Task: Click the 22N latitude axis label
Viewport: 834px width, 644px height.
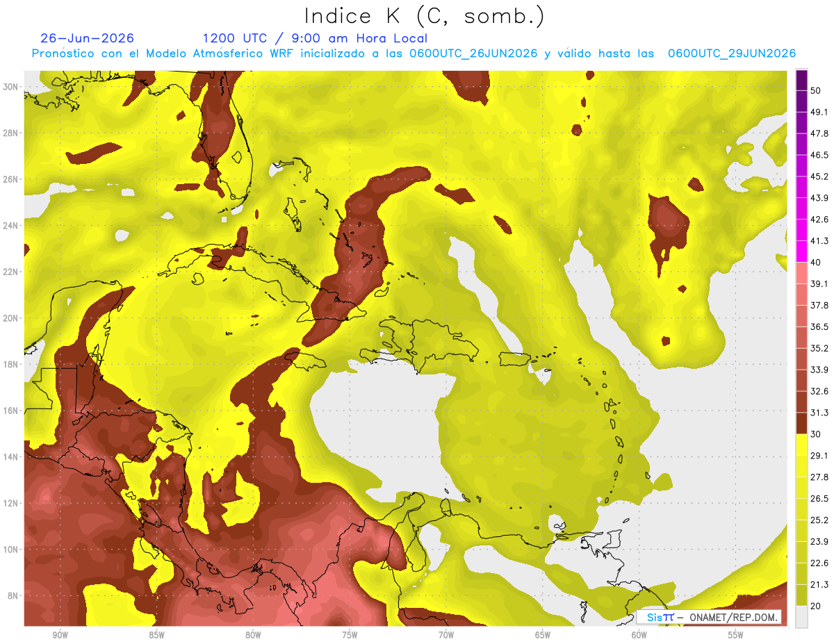Action: (11, 272)
